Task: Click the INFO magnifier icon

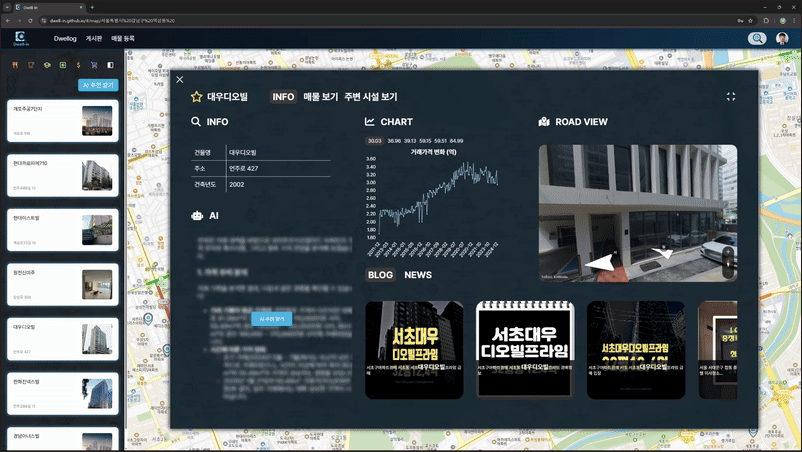Action: [x=195, y=122]
